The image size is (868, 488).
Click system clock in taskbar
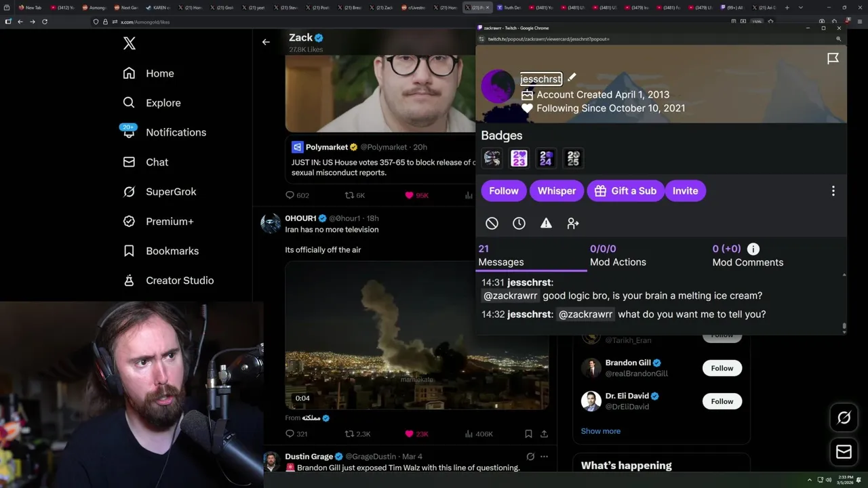[x=846, y=480]
